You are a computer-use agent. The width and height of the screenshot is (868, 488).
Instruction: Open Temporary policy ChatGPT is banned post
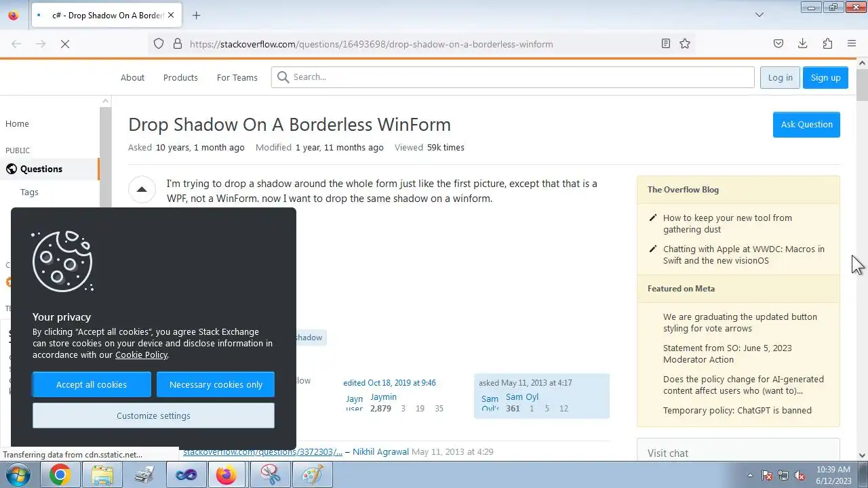(x=737, y=410)
